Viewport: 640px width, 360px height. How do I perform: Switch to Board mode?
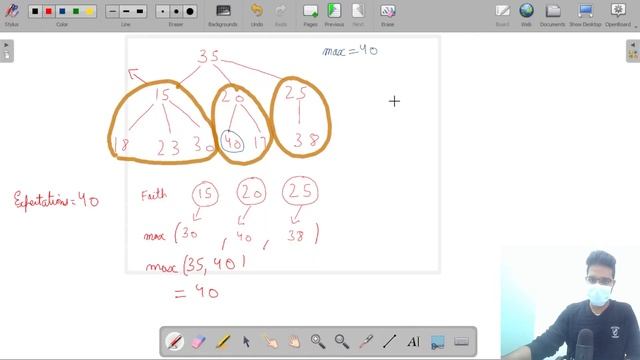click(502, 15)
